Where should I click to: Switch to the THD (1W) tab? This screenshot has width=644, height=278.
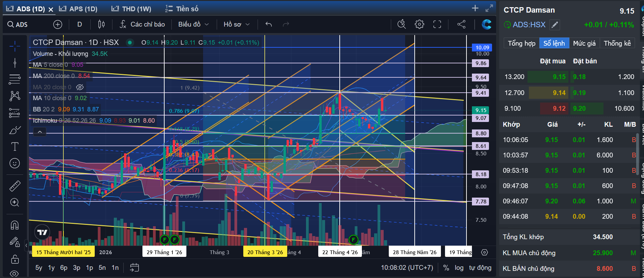[x=132, y=9]
